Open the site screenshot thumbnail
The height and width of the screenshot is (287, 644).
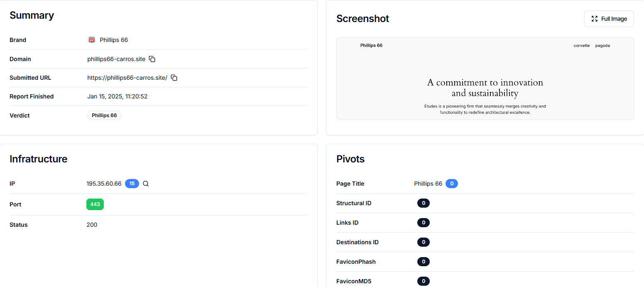(485, 78)
